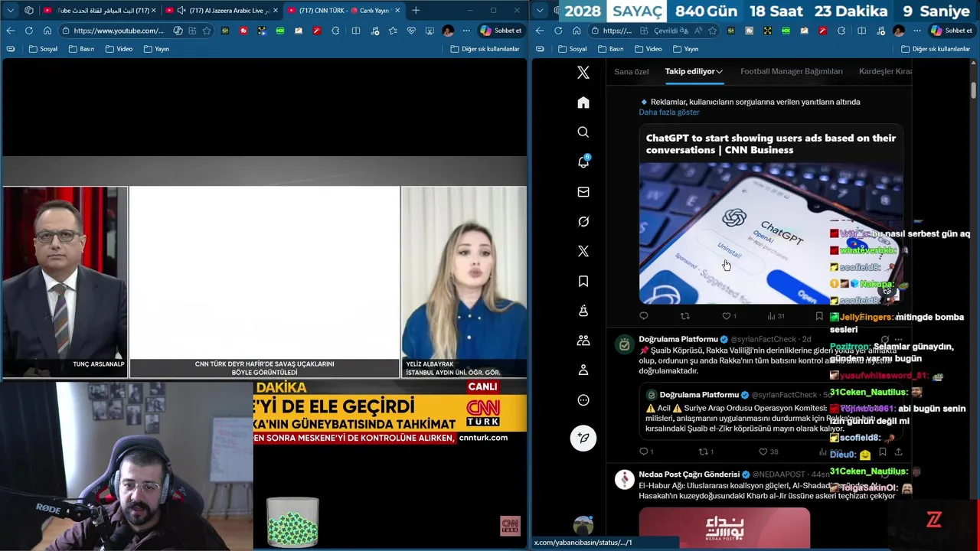Open Communities (people) icon in X sidebar
980x551 pixels.
tap(583, 341)
